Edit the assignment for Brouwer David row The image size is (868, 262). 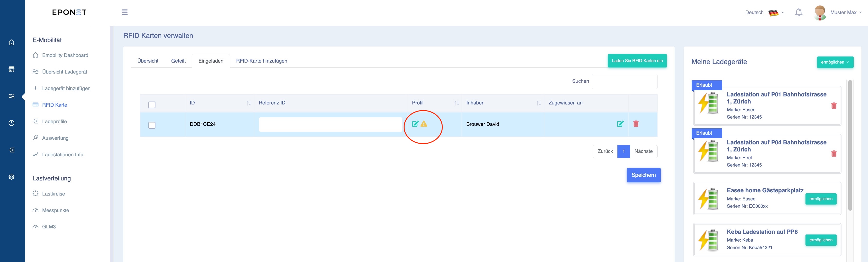[620, 124]
